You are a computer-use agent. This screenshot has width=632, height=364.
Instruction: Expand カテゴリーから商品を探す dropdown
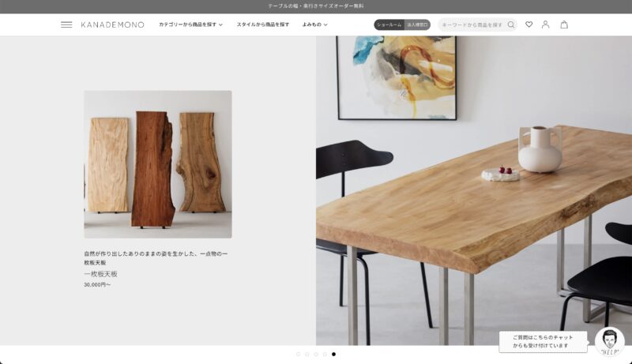point(190,24)
